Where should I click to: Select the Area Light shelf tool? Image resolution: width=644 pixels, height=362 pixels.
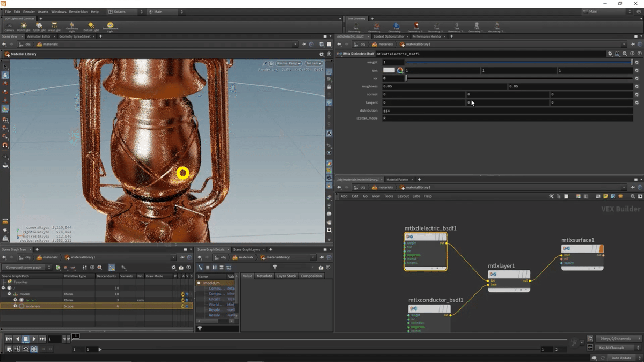[54, 26]
